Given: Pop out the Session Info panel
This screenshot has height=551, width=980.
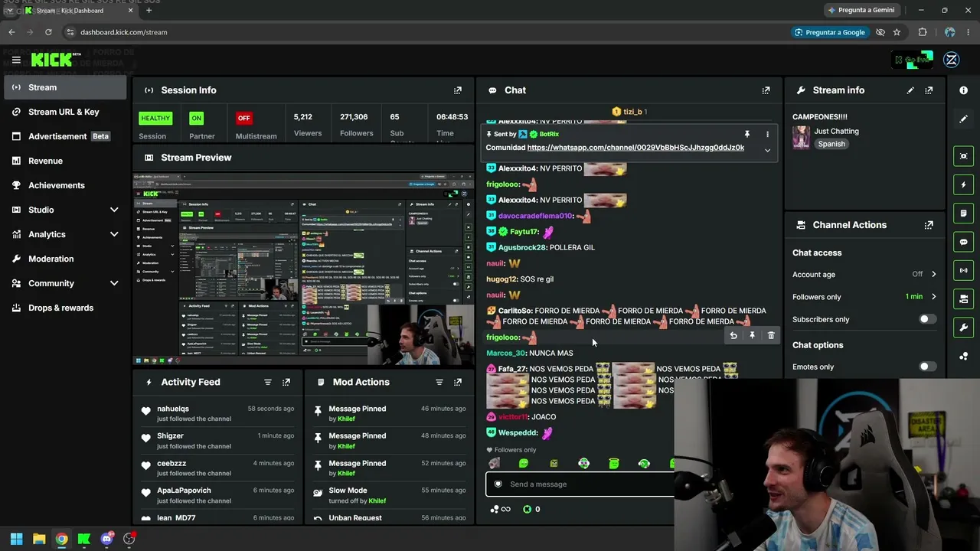Looking at the screenshot, I should (458, 90).
